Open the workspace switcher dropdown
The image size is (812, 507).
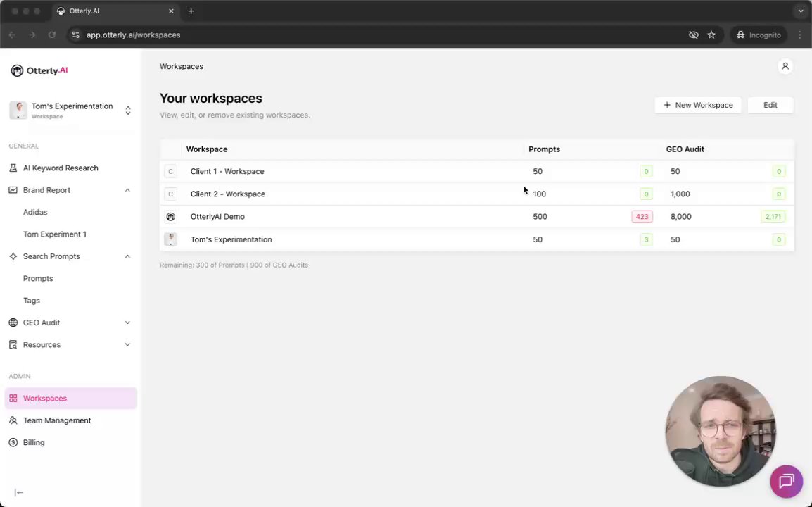coord(127,111)
